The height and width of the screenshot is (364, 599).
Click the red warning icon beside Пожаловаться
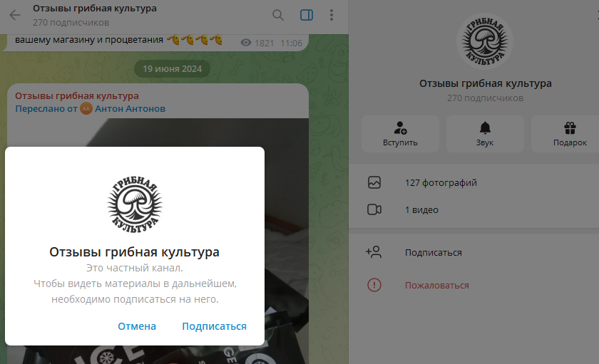pyautogui.click(x=374, y=285)
